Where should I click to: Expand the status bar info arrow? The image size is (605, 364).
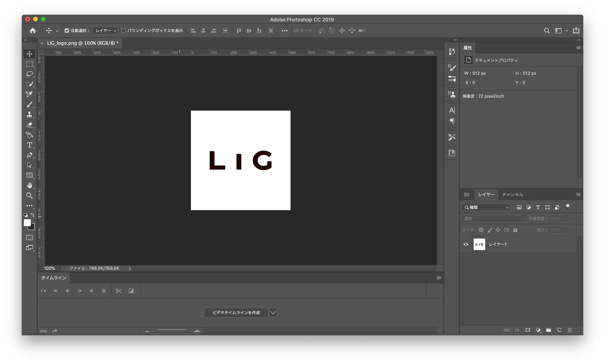tap(130, 269)
